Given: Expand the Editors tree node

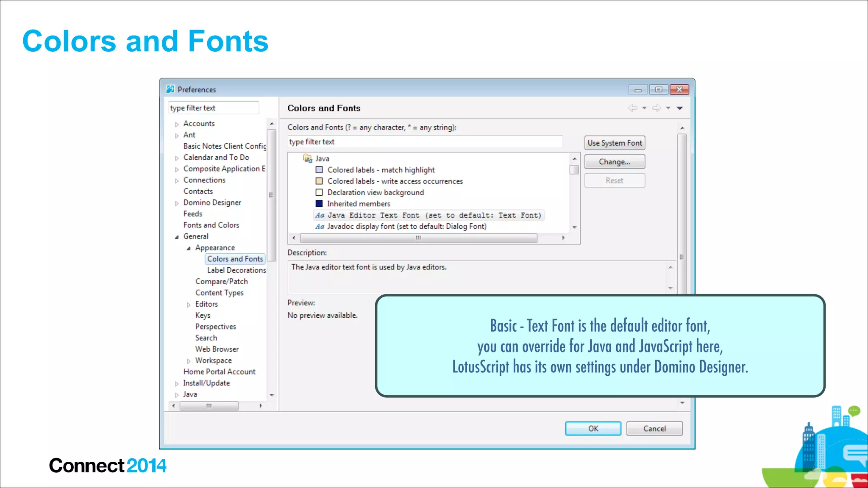Looking at the screenshot, I should (x=189, y=305).
